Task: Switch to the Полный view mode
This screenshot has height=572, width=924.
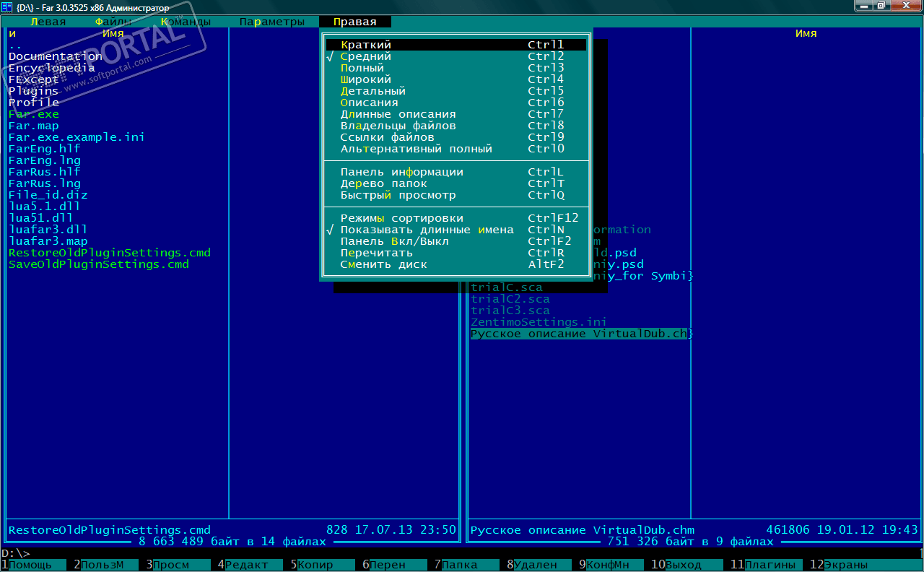Action: [456, 68]
